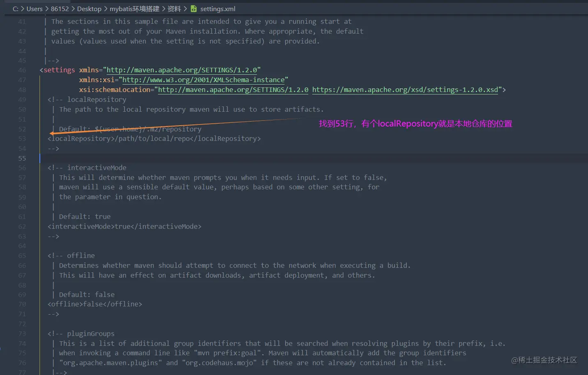
Task: Open settings.xml breadcrumb item
Action: (x=218, y=9)
